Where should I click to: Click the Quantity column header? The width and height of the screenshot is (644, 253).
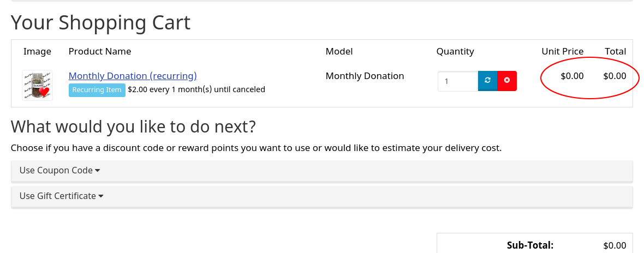point(455,52)
